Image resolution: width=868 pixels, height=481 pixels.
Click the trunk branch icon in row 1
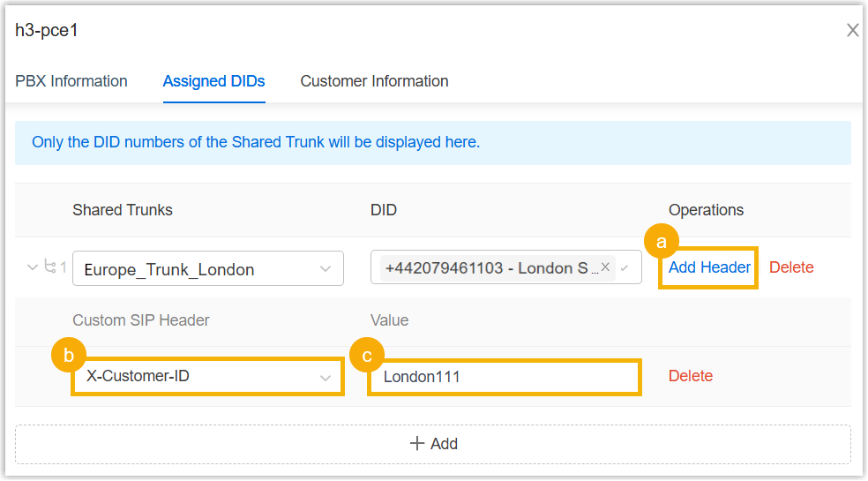click(50, 267)
